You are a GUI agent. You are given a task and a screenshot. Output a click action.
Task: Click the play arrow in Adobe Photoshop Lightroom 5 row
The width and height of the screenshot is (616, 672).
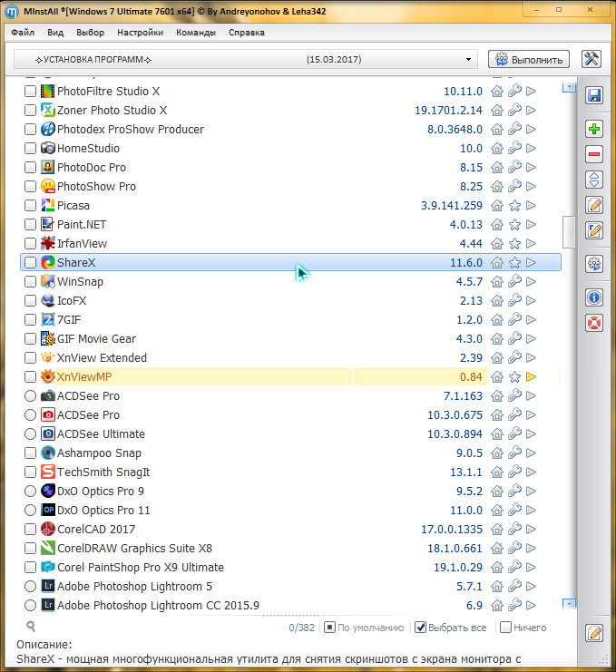531,586
